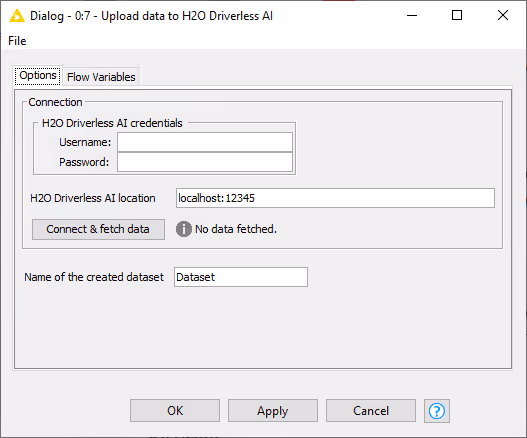Close the Upload data dialog
Image resolution: width=527 pixels, height=438 pixels.
pyautogui.click(x=503, y=15)
